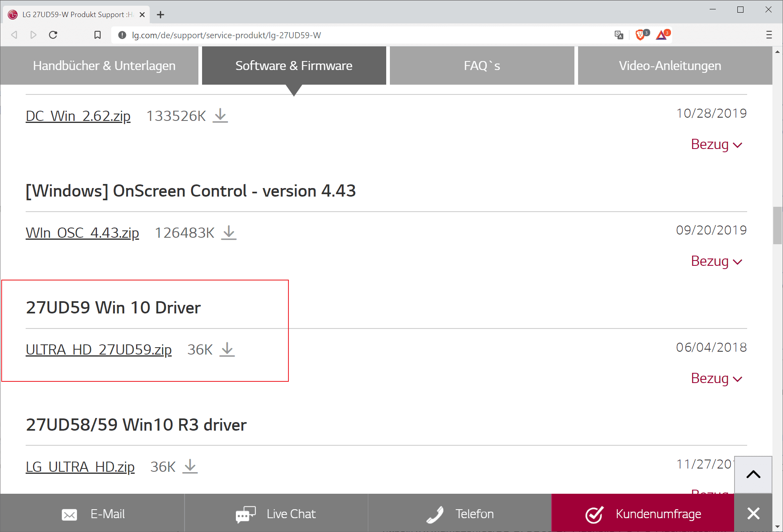Download the DC_Win_2.62.zip link
Image resolution: width=783 pixels, height=532 pixels.
78,116
